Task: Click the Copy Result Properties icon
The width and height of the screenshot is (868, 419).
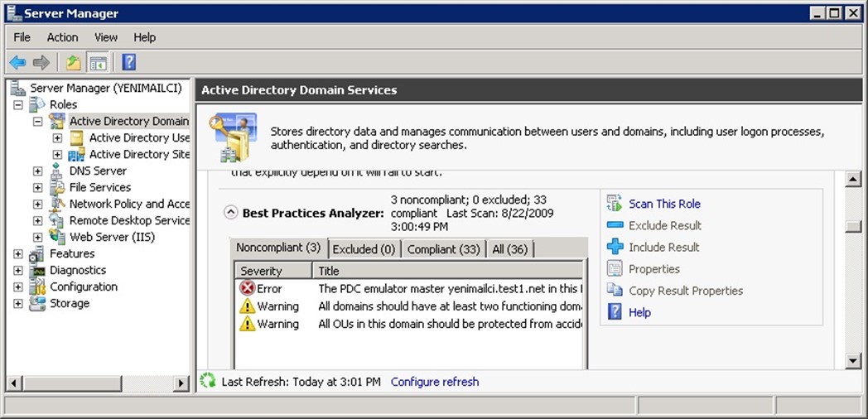Action: [x=615, y=291]
